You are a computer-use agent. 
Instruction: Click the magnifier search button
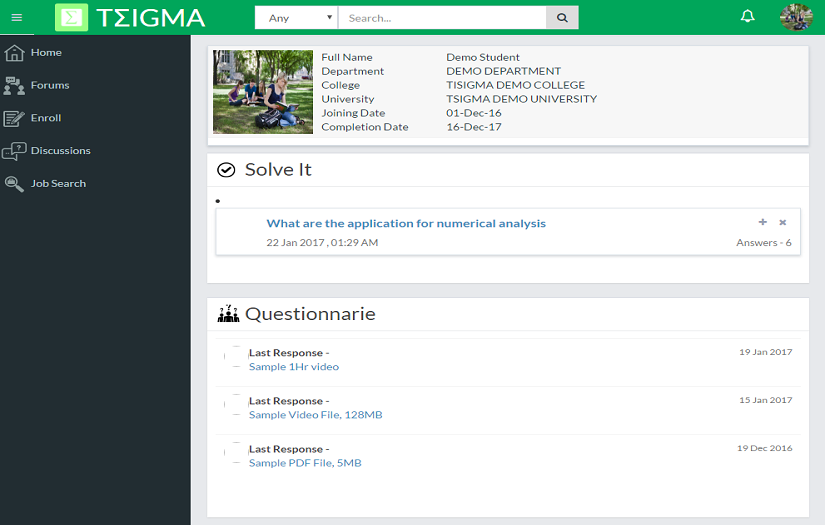coord(562,18)
